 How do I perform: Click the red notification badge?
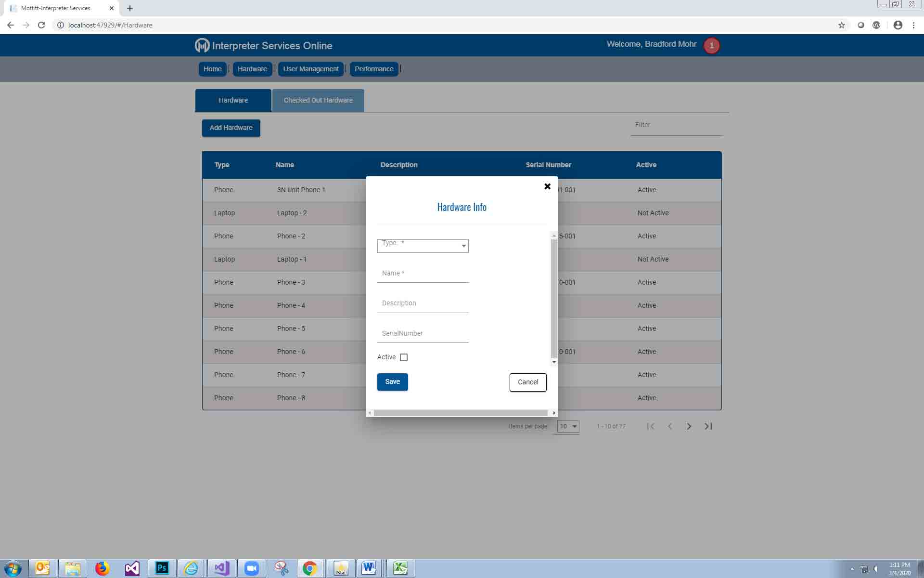711,46
